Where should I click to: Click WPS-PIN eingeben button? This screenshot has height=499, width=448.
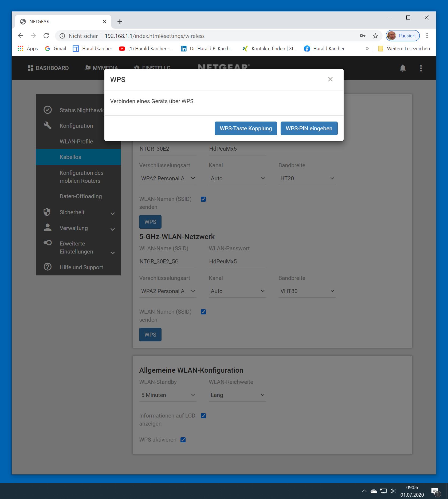pyautogui.click(x=309, y=128)
